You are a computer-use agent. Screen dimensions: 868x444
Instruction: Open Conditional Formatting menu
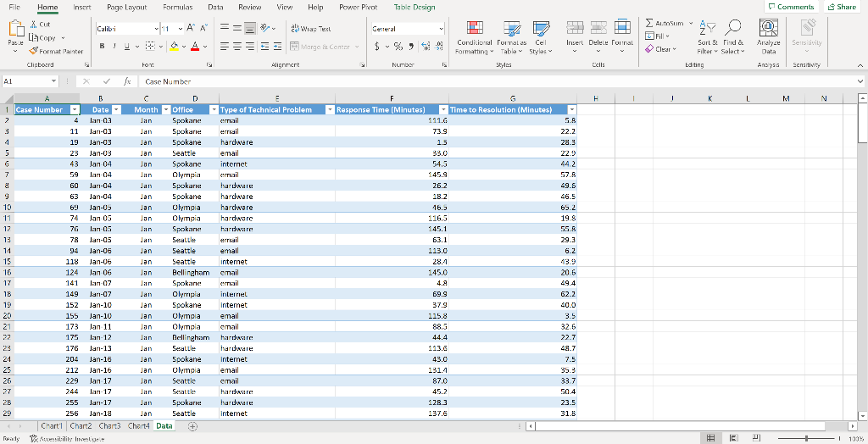[x=474, y=37]
